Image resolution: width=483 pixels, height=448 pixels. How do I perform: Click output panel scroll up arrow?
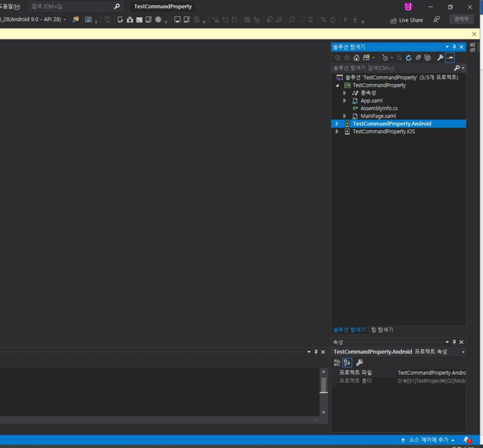click(x=323, y=372)
